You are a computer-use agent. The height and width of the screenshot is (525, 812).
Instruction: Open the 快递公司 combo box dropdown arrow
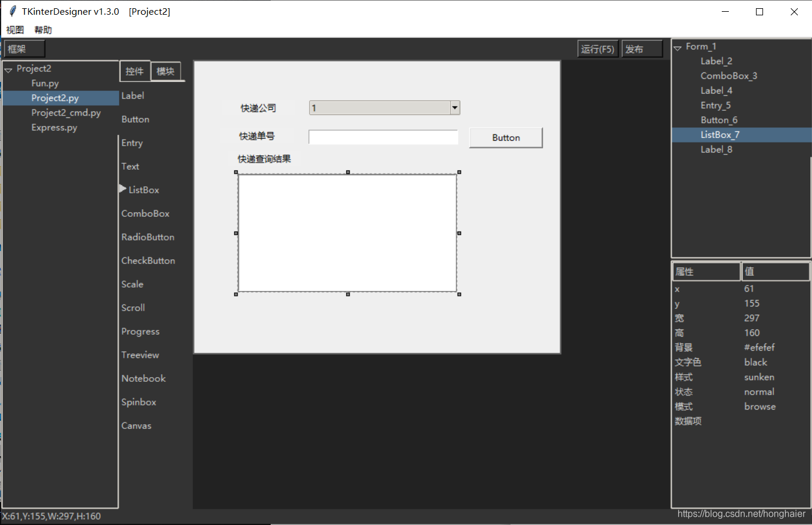click(x=455, y=108)
